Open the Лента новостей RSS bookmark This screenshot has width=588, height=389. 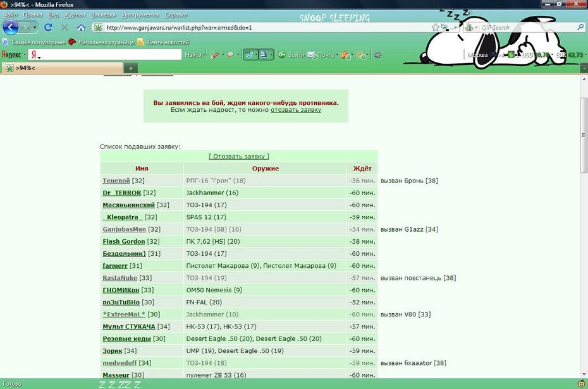[163, 42]
